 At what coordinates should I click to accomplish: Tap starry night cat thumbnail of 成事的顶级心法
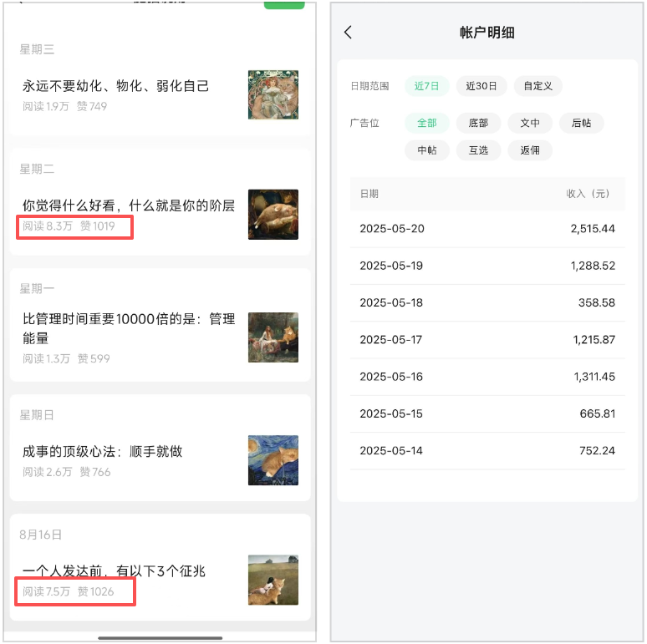click(x=273, y=460)
